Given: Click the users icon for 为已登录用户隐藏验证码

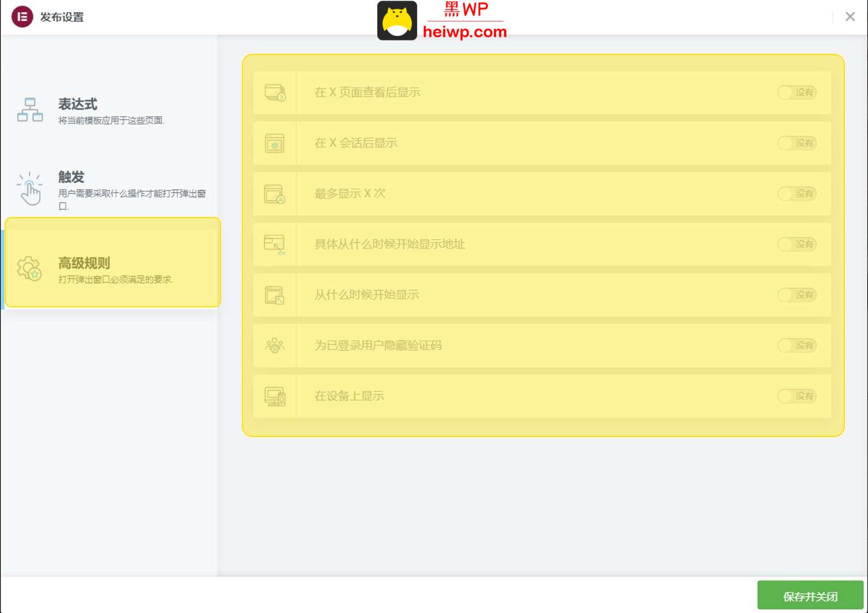Looking at the screenshot, I should [x=275, y=346].
